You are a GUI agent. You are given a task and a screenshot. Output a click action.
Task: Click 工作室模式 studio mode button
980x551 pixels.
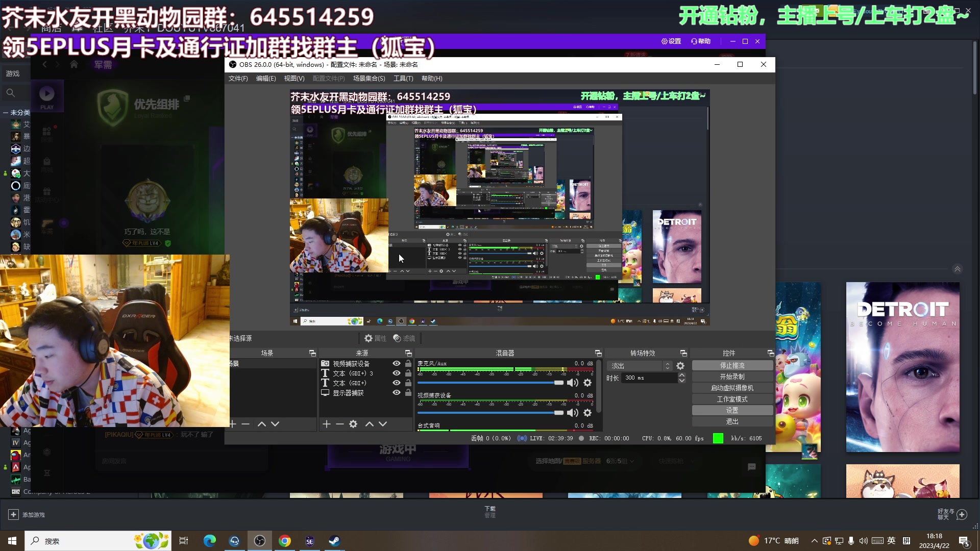click(732, 399)
